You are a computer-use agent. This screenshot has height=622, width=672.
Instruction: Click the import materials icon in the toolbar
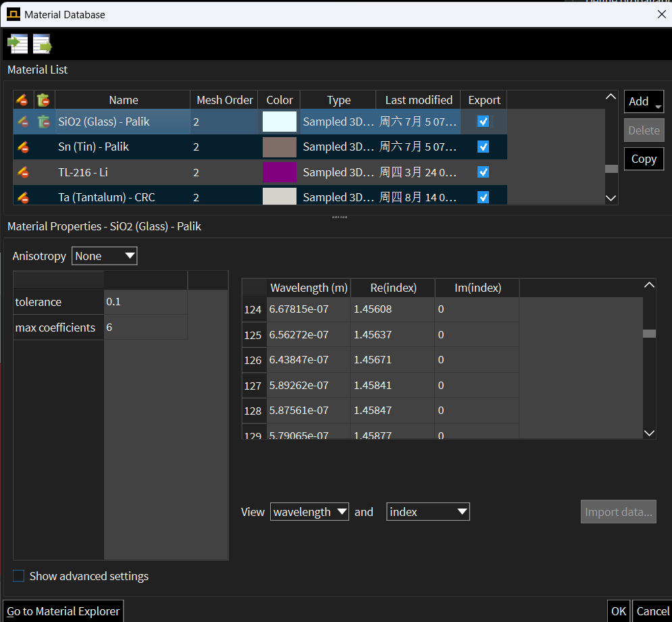[x=18, y=44]
